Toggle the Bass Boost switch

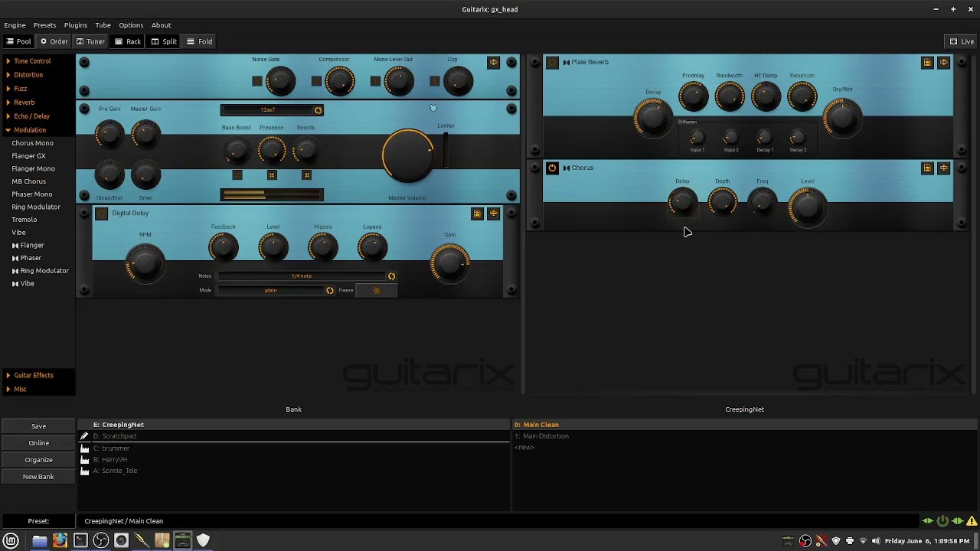[x=237, y=175]
